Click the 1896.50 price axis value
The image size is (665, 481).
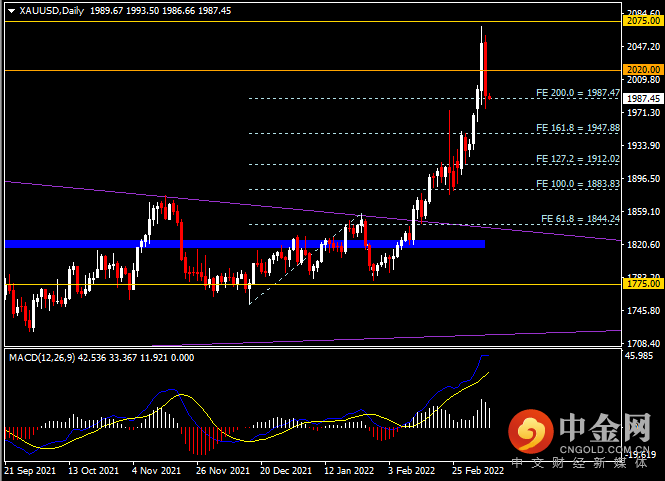click(x=643, y=179)
